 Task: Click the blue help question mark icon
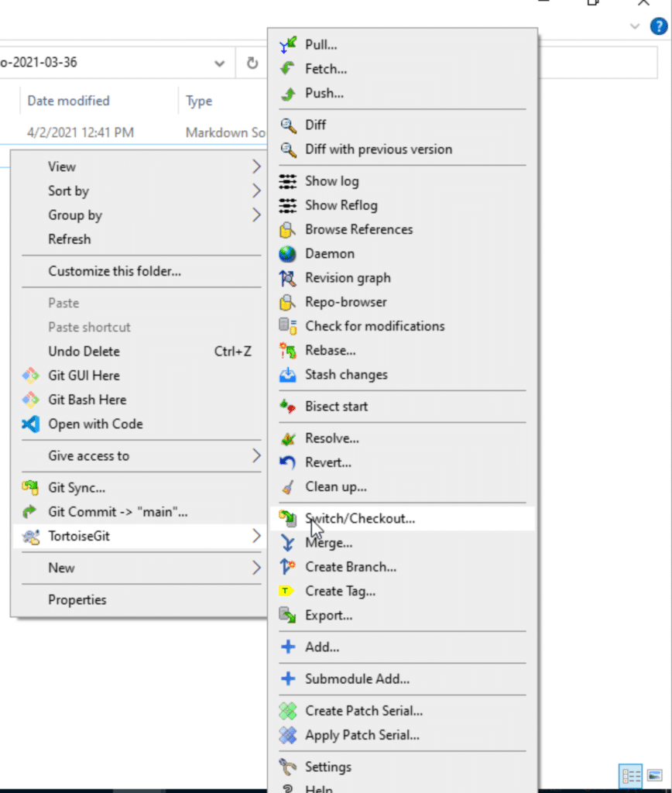click(x=659, y=26)
